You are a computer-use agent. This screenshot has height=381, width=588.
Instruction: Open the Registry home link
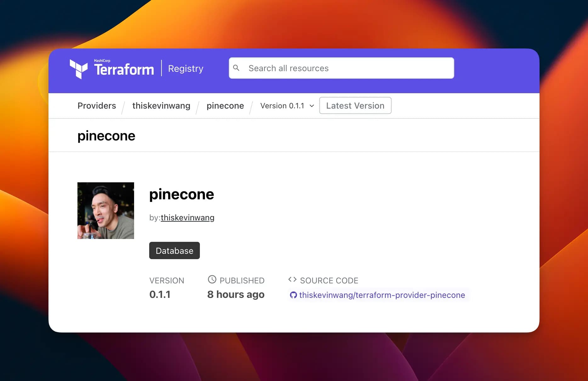(185, 69)
